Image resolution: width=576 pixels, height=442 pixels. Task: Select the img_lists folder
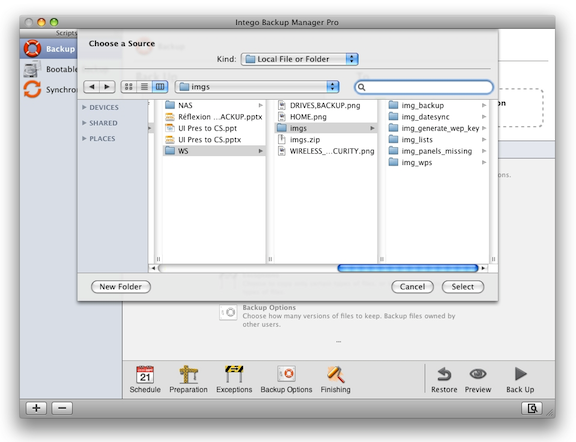click(x=437, y=140)
